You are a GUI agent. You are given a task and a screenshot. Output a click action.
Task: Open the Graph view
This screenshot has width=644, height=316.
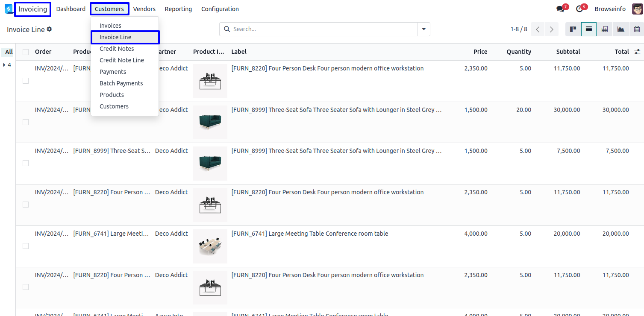coord(620,29)
